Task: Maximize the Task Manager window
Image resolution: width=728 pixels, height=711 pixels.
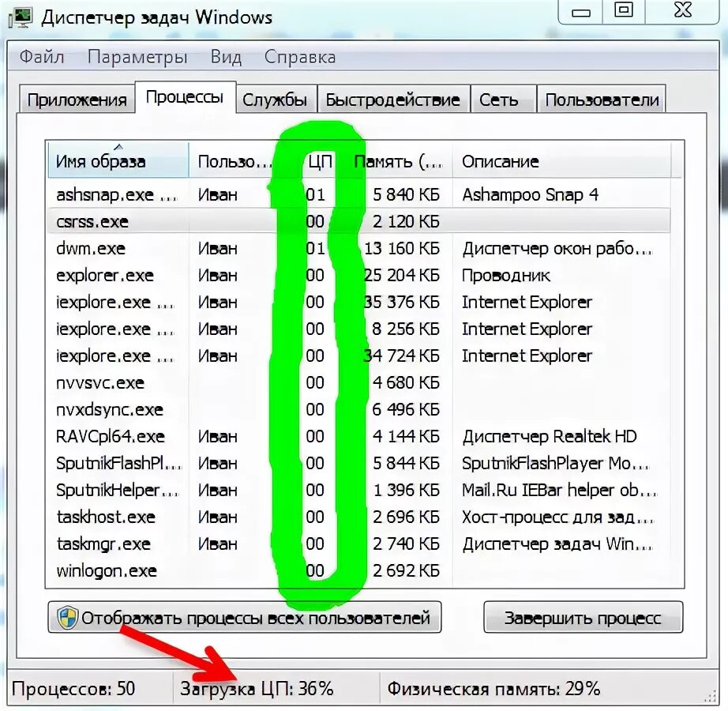Action: pos(624,11)
